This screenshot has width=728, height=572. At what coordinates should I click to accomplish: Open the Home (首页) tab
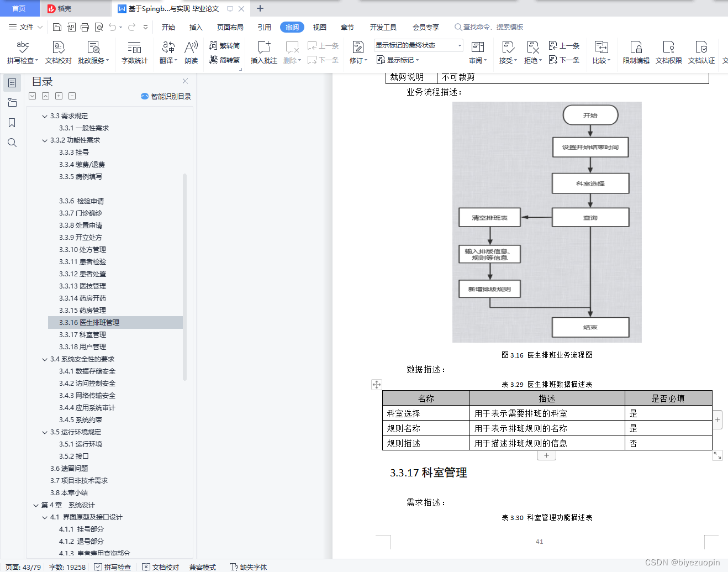click(x=19, y=8)
